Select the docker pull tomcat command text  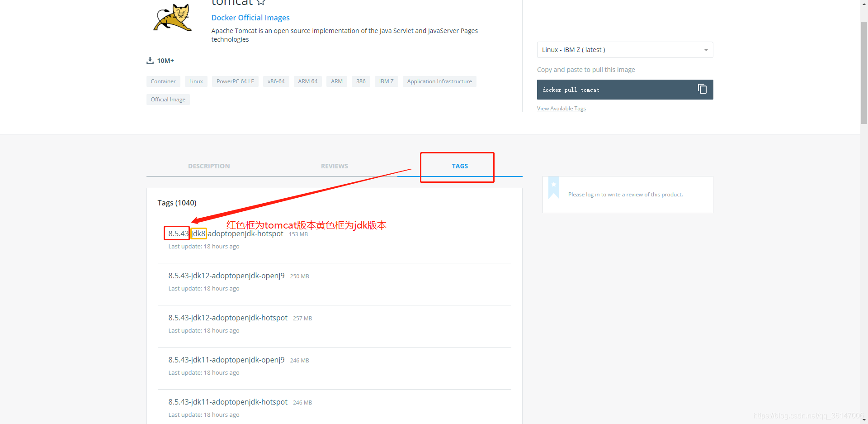click(x=571, y=90)
